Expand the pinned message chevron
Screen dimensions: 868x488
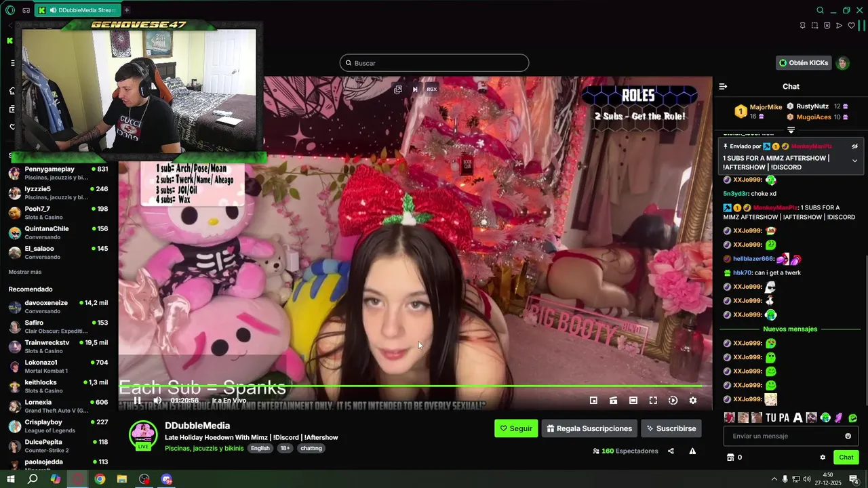[x=854, y=161]
